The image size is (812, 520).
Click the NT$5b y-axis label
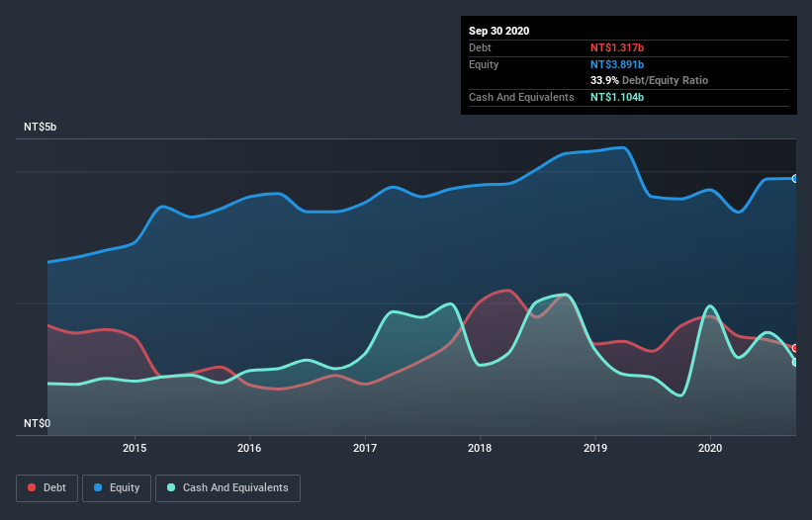coord(40,127)
